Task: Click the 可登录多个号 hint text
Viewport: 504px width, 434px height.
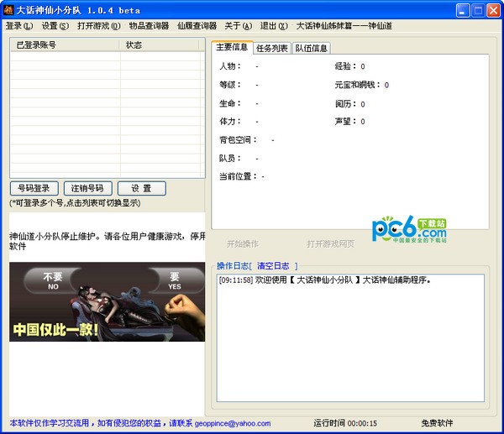Action: tap(75, 202)
